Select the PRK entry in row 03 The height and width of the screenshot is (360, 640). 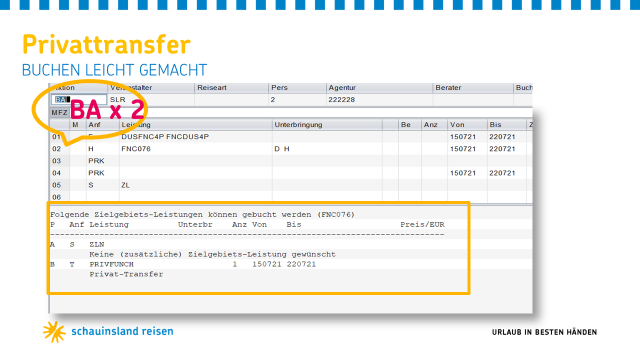(96, 161)
